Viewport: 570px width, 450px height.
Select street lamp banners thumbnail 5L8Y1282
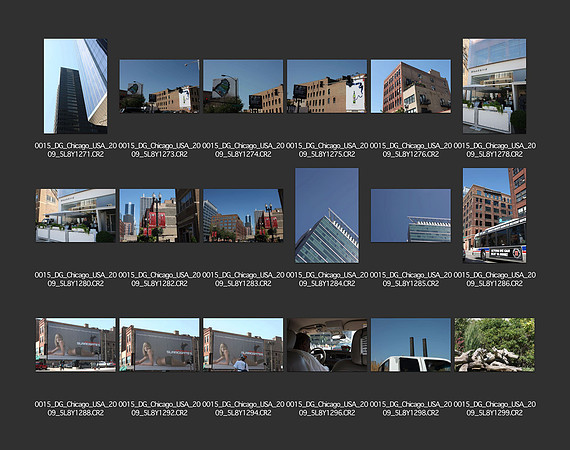click(x=159, y=216)
